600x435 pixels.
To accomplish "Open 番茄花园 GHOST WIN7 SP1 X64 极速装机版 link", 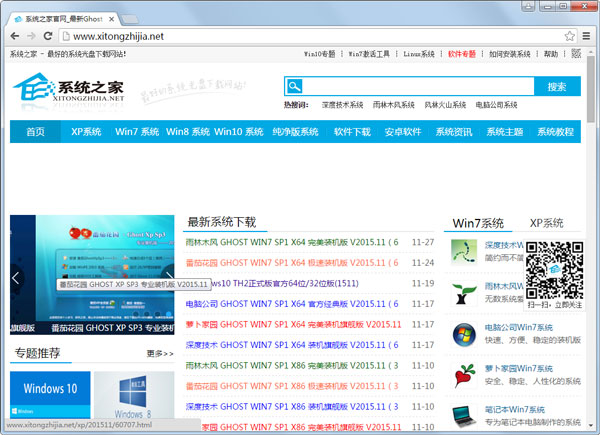I will (x=292, y=263).
